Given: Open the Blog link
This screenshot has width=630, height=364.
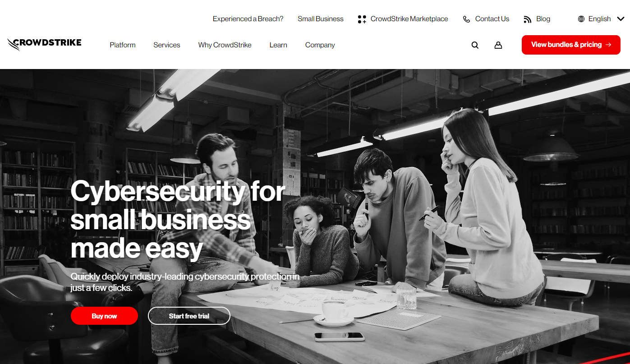Looking at the screenshot, I should pos(543,19).
